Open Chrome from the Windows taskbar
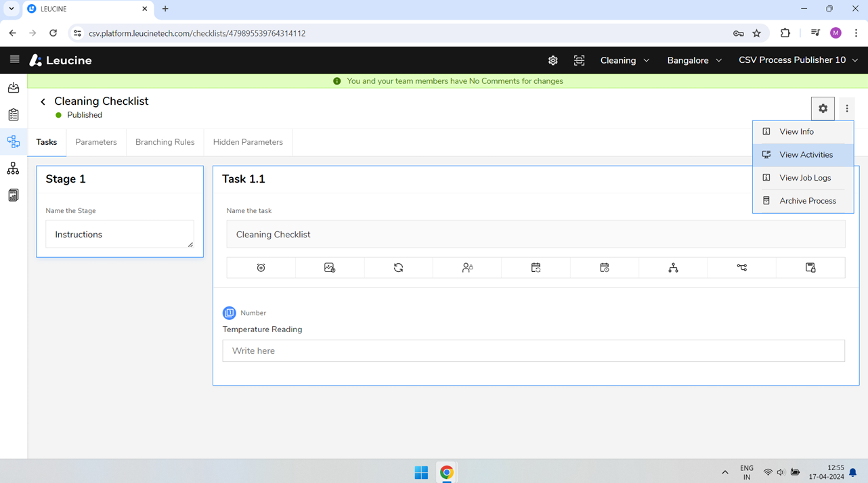 click(446, 471)
